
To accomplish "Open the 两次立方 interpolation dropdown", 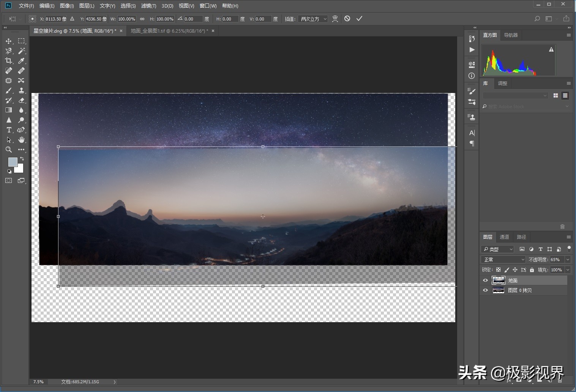I will click(313, 19).
